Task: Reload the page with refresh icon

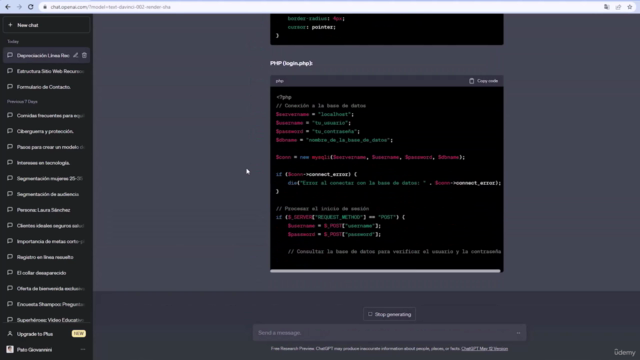Action: 31,7
